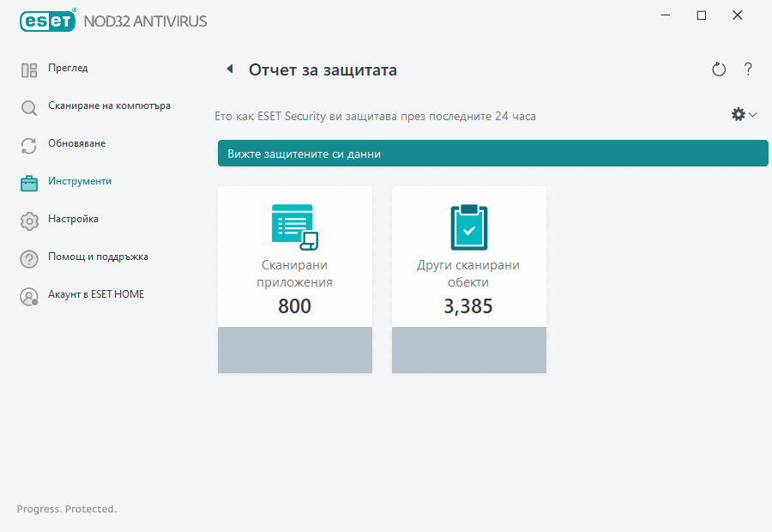Screen dimensions: 772x532
Task: Click the refresh icon in the header
Action: point(719,70)
